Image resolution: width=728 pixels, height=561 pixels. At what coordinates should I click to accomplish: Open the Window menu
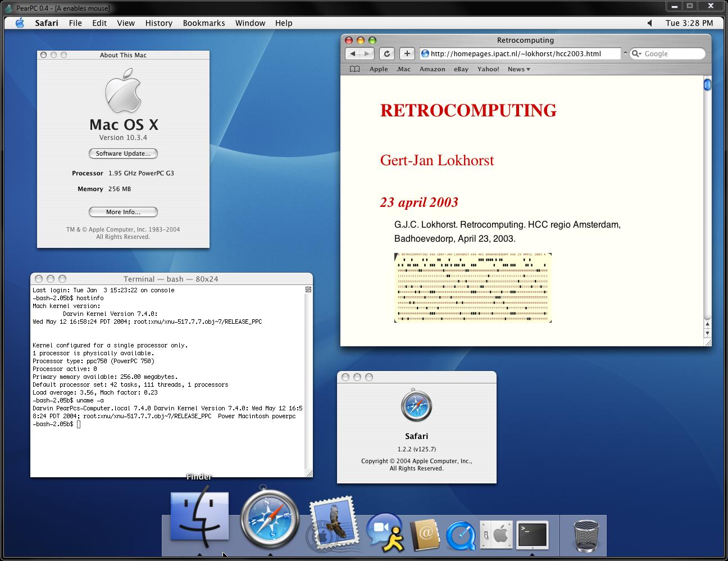[x=250, y=23]
